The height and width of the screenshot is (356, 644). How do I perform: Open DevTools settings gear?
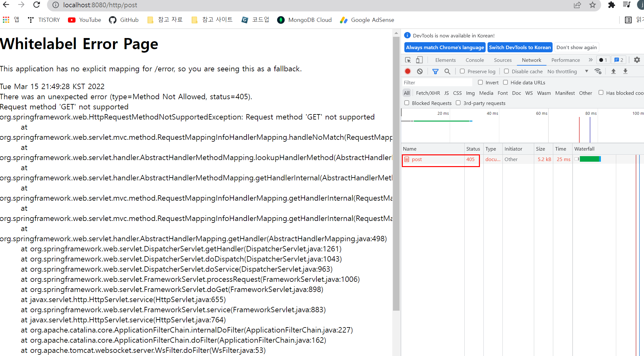click(x=637, y=60)
